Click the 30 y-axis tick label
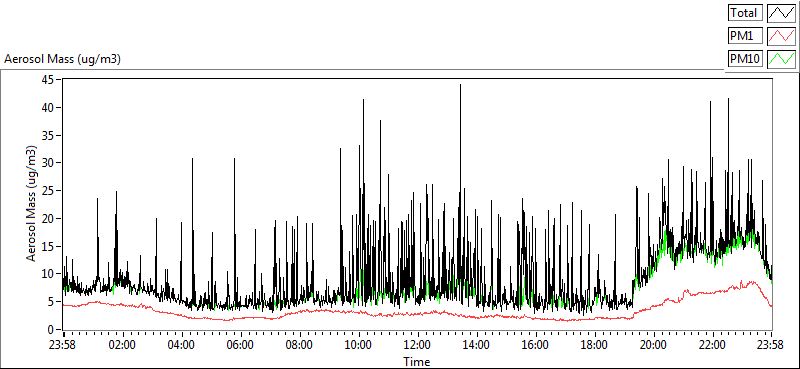 pos(49,163)
